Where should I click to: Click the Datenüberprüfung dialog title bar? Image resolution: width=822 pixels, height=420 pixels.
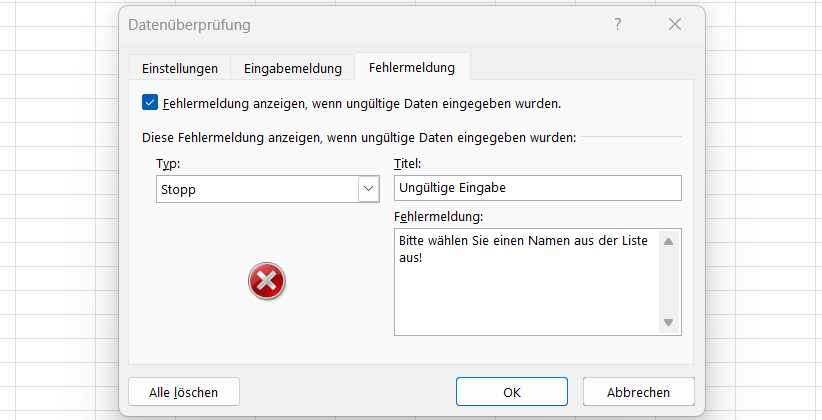[x=367, y=25]
